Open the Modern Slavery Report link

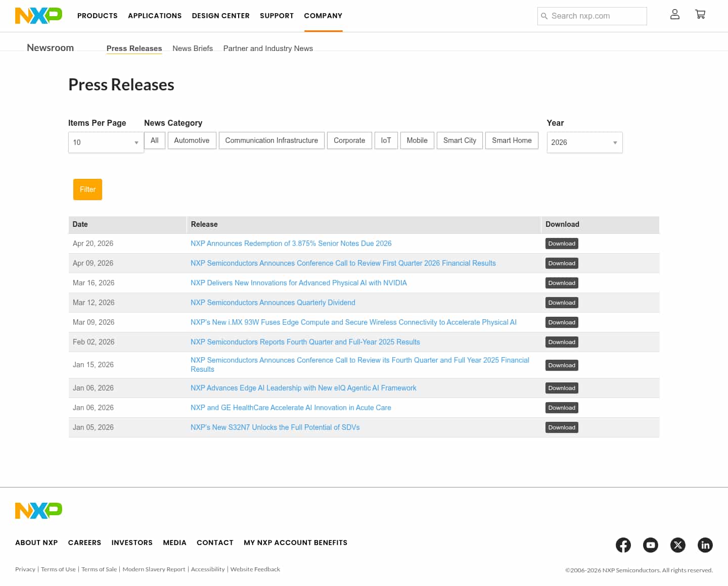154,569
